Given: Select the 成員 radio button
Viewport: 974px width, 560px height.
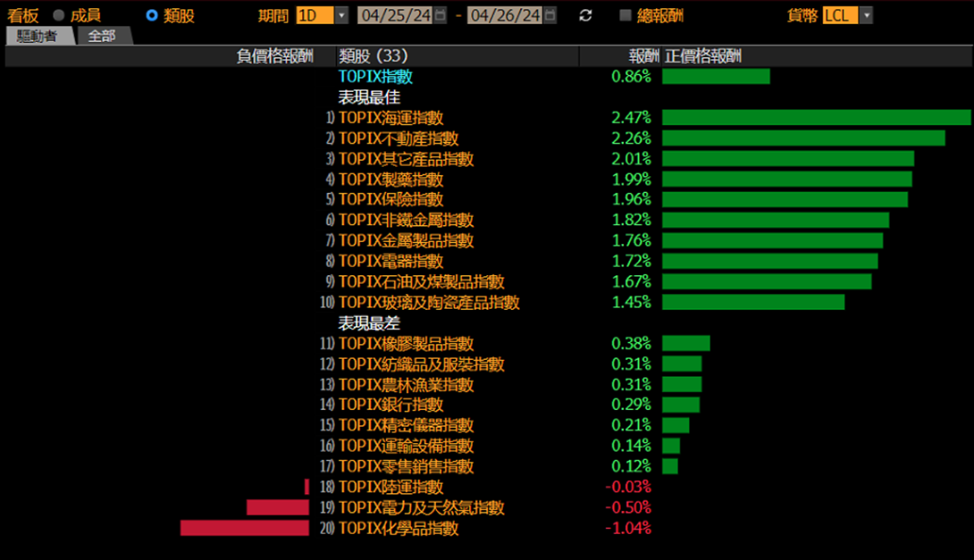Looking at the screenshot, I should pyautogui.click(x=58, y=15).
